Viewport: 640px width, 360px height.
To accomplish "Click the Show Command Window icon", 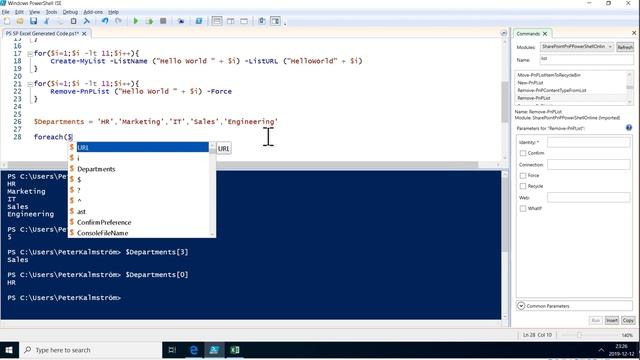I will [x=262, y=21].
